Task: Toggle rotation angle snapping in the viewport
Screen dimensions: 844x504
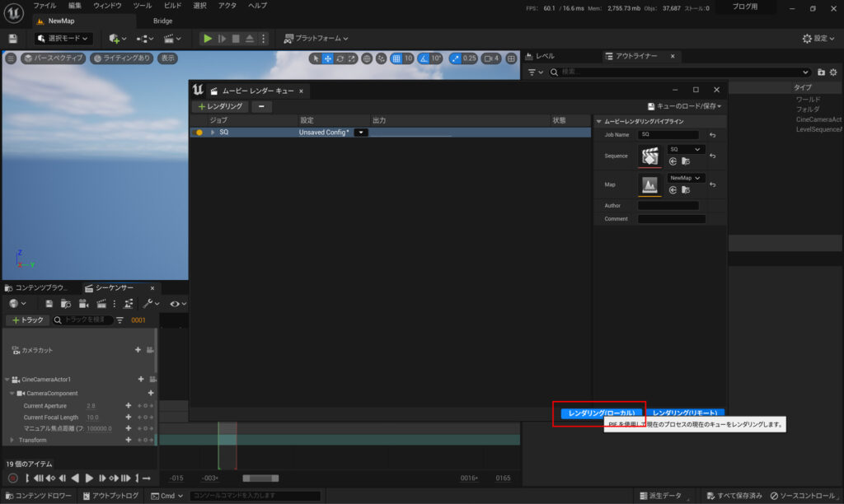Action: pyautogui.click(x=424, y=58)
